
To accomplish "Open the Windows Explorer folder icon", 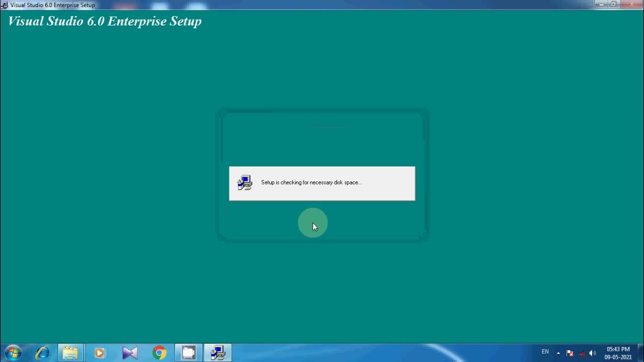I will click(70, 353).
